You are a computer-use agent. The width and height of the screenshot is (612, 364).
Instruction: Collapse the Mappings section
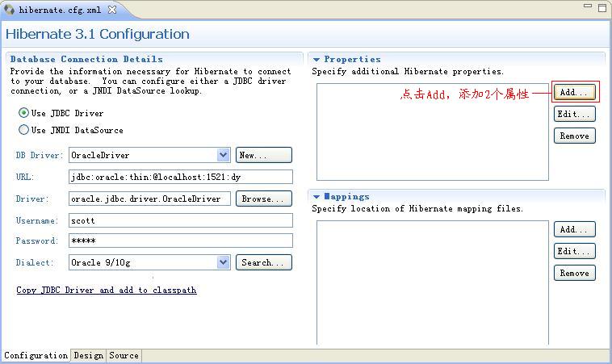(316, 197)
